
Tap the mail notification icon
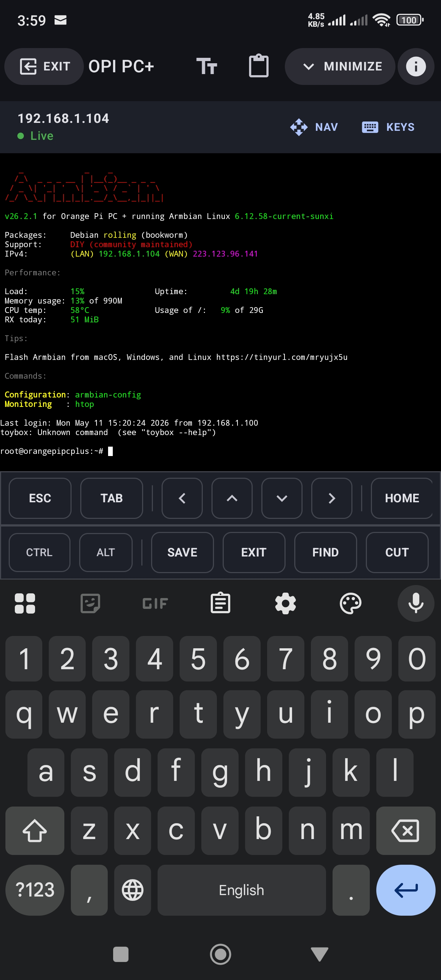(x=60, y=20)
